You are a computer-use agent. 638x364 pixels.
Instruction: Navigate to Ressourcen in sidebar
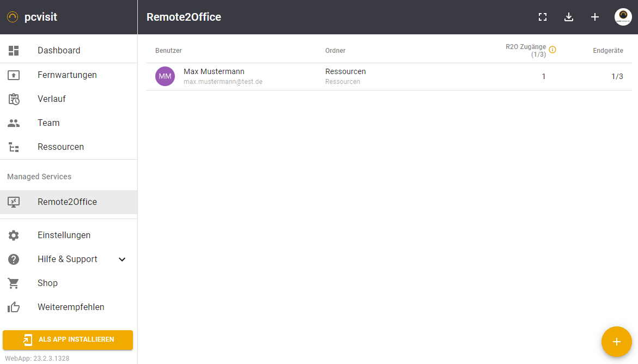[x=60, y=147]
